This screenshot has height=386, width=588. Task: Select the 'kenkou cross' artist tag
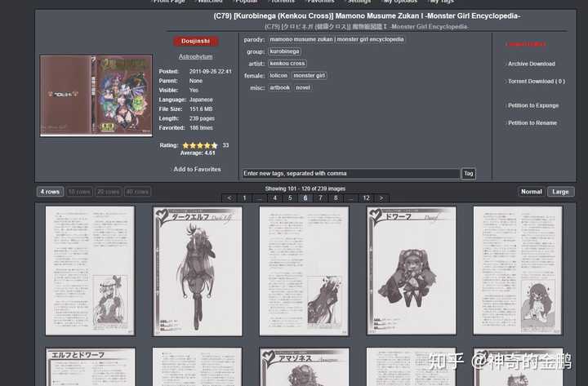[287, 64]
